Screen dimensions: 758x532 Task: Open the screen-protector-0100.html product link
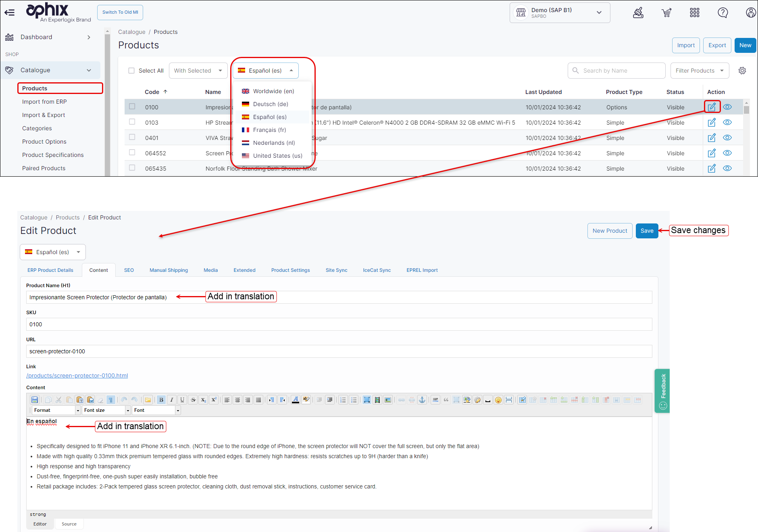point(77,376)
